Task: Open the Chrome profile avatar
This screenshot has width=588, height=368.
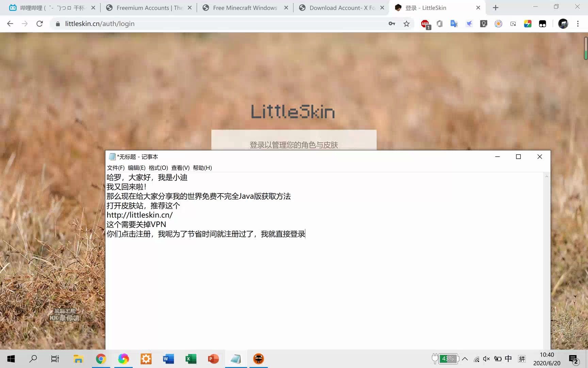Action: (x=563, y=24)
